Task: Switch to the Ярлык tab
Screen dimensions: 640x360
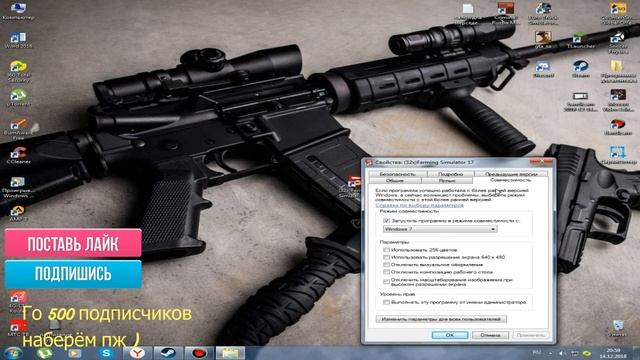Action: (447, 180)
